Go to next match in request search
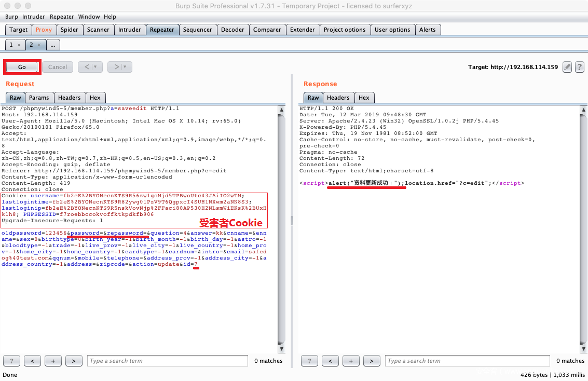Screen dimensions: 588x381 click(74, 361)
